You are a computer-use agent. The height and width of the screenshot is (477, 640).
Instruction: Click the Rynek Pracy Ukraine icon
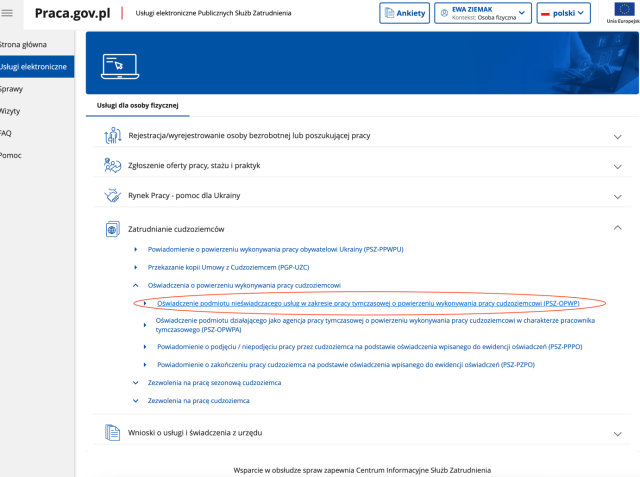(x=113, y=195)
